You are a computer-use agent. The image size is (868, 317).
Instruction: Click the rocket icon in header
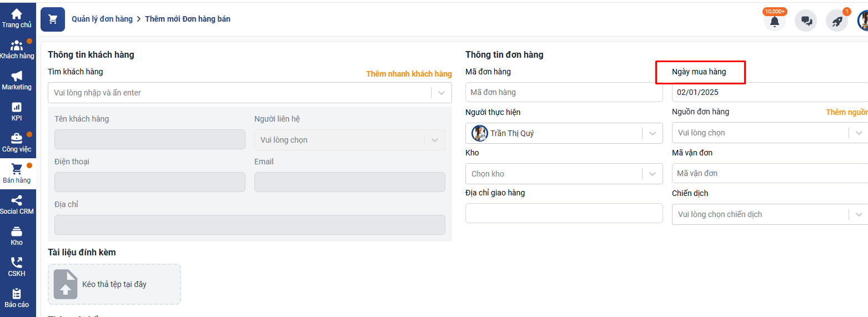tap(837, 21)
